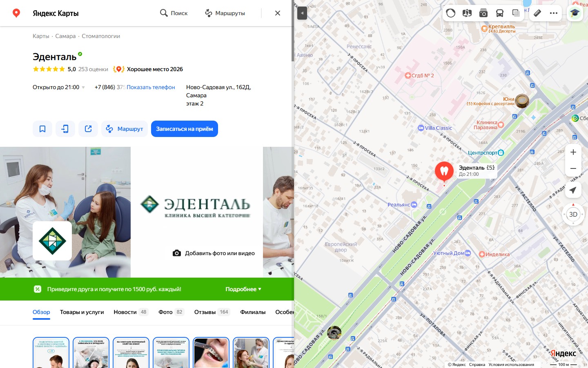Toggle the public transport layer

point(500,13)
